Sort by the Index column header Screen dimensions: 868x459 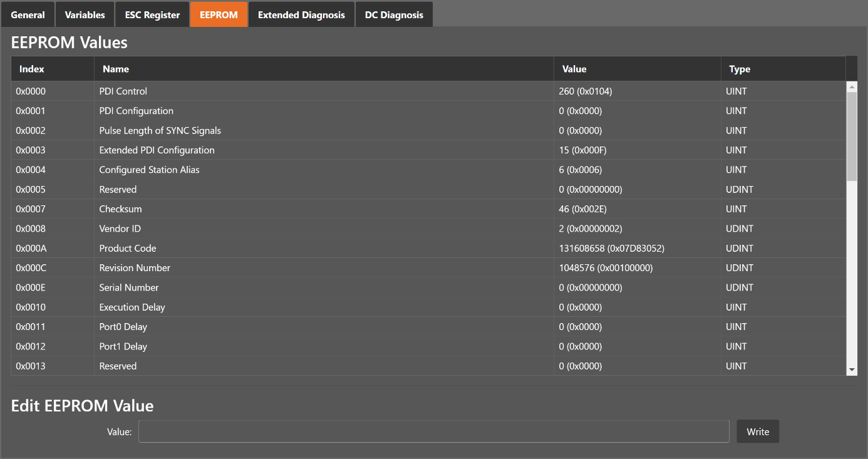tap(32, 69)
